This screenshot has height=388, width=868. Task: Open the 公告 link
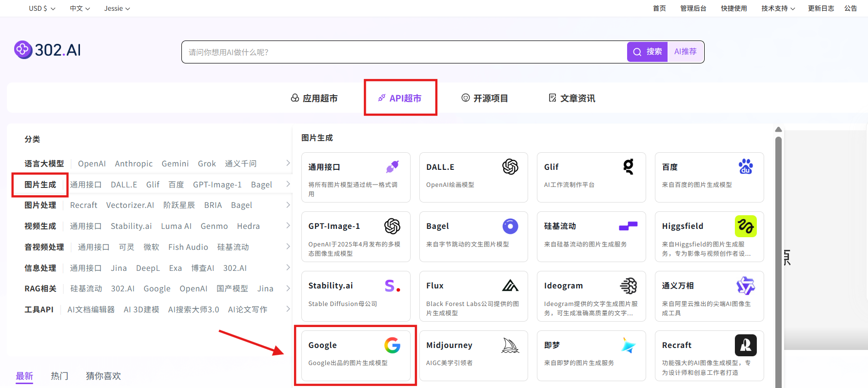(x=850, y=8)
